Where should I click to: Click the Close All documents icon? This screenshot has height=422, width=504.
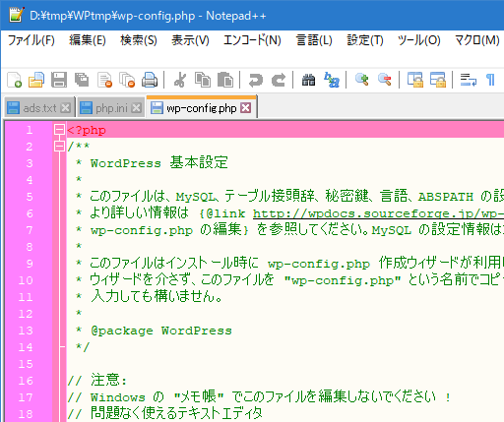coord(127,80)
